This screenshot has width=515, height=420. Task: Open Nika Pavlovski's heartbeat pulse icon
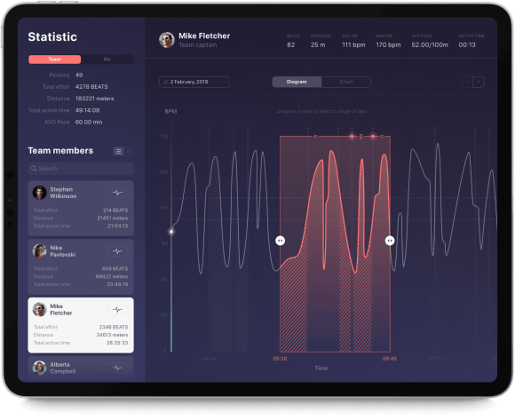(117, 251)
